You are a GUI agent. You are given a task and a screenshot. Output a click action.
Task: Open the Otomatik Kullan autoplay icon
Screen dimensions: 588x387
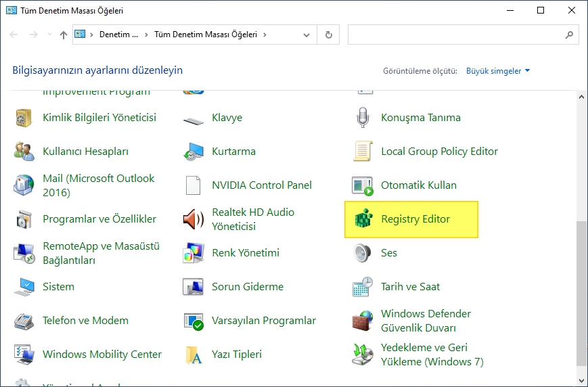363,186
